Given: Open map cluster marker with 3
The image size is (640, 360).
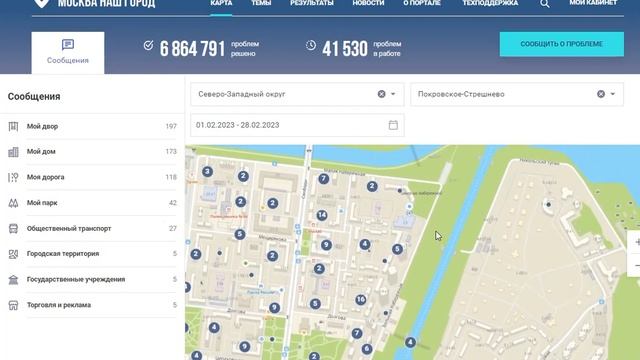Looking at the screenshot, I should tap(207, 171).
